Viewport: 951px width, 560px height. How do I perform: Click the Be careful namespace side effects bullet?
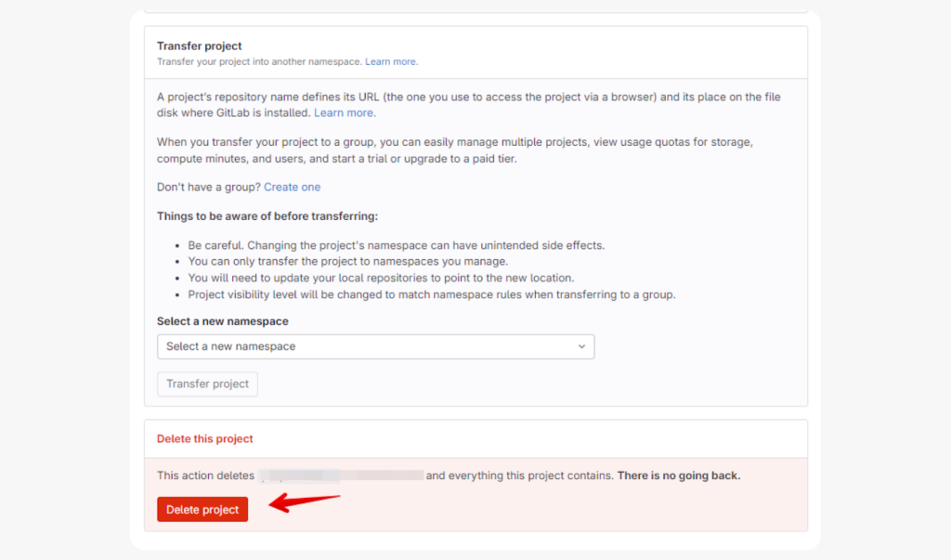coord(396,245)
